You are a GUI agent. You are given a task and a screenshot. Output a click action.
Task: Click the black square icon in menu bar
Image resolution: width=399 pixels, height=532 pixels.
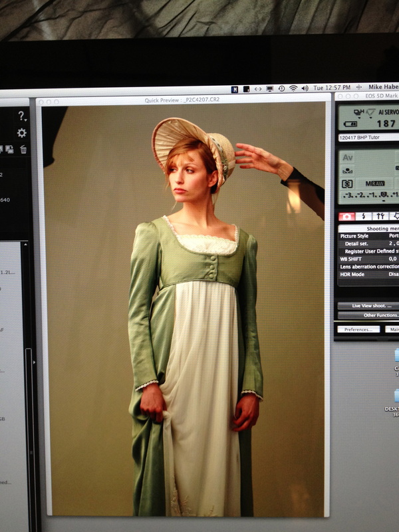pyautogui.click(x=246, y=89)
